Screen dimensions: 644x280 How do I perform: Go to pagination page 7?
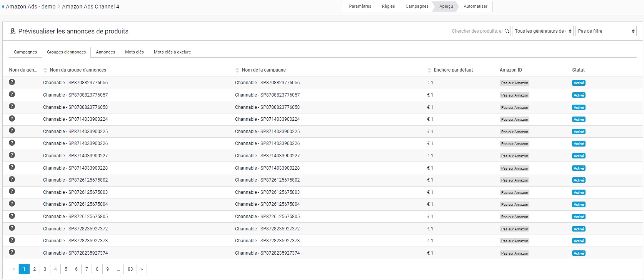[x=87, y=269]
